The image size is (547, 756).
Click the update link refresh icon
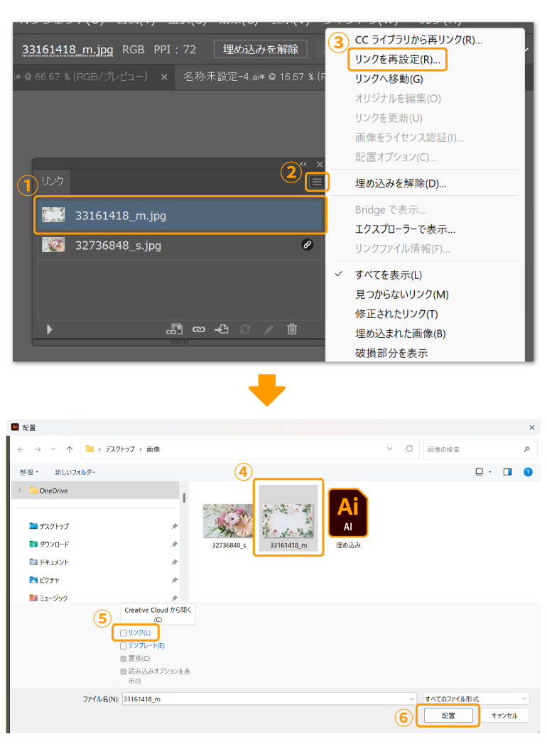click(x=245, y=329)
